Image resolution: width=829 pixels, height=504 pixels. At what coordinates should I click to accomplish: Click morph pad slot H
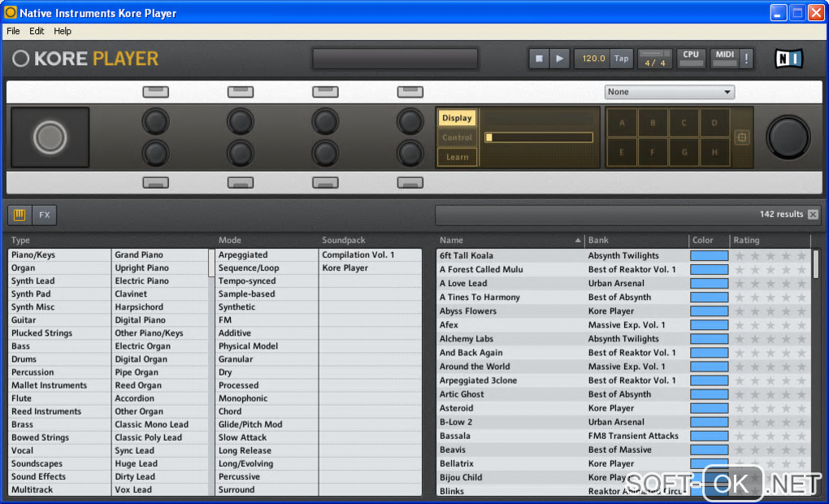coord(714,152)
